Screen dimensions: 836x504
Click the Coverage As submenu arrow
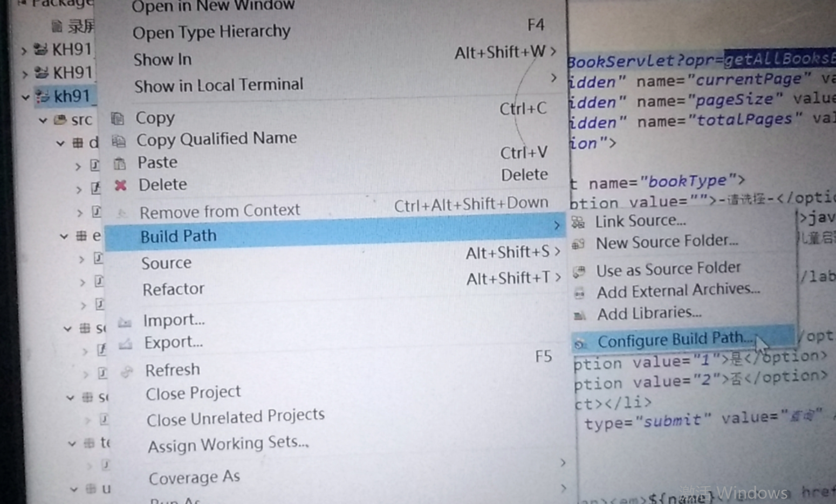[563, 463]
